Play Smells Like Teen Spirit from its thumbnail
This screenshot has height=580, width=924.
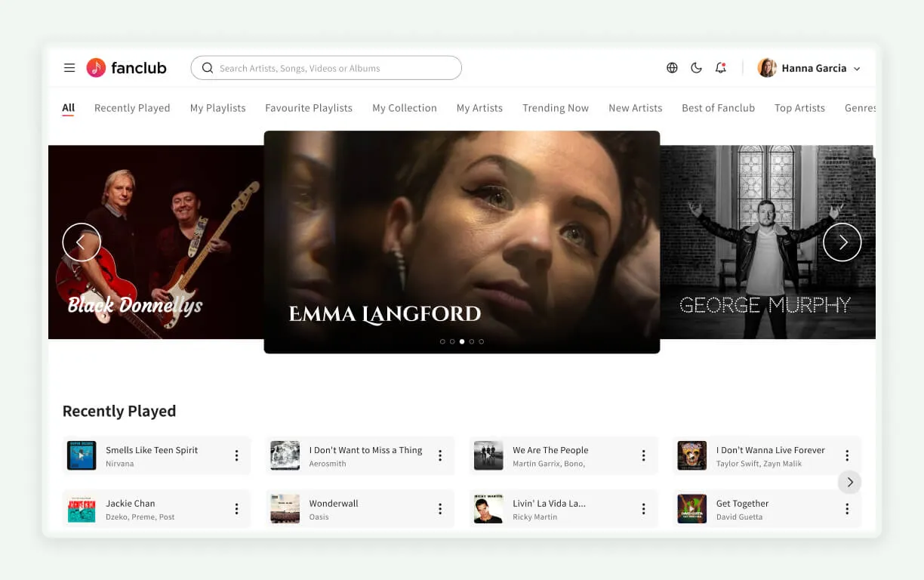point(82,455)
